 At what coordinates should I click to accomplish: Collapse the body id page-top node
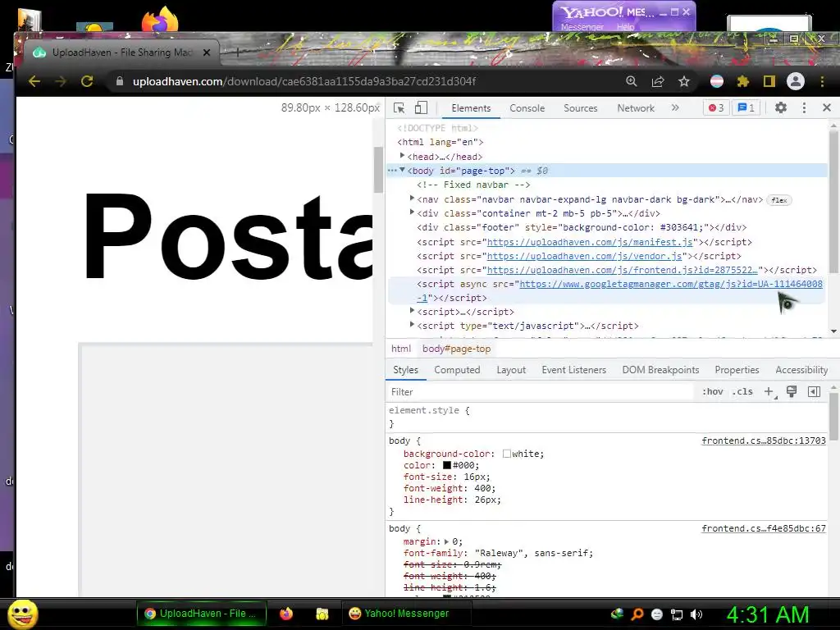[402, 170]
